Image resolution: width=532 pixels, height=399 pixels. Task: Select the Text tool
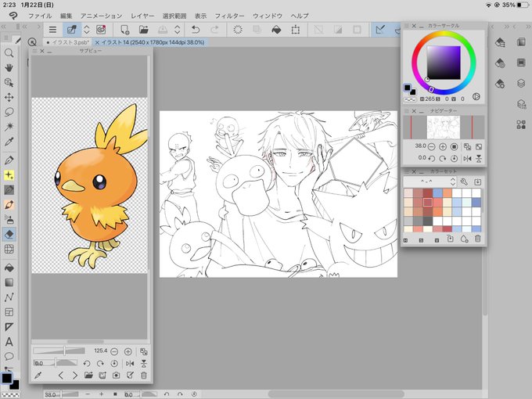pos(9,342)
